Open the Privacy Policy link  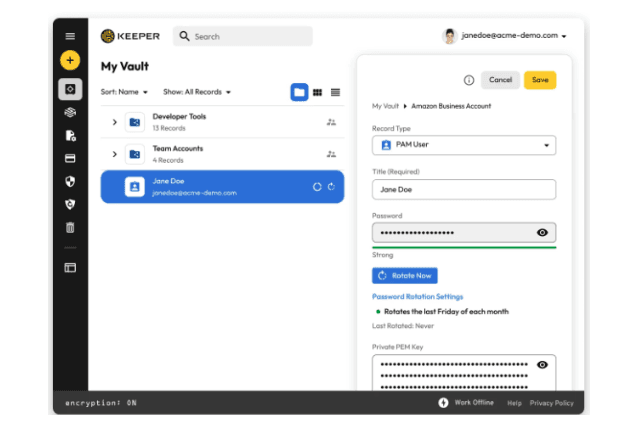(x=551, y=403)
